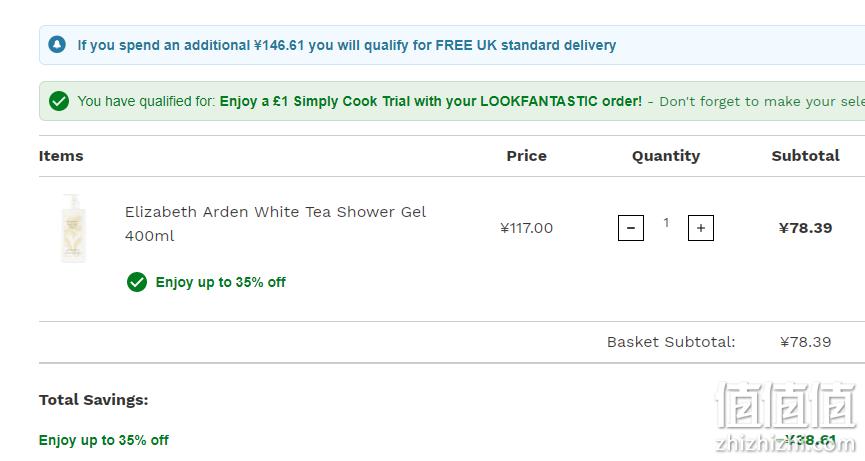Click the bell icon in delivery notice

pyautogui.click(x=57, y=45)
